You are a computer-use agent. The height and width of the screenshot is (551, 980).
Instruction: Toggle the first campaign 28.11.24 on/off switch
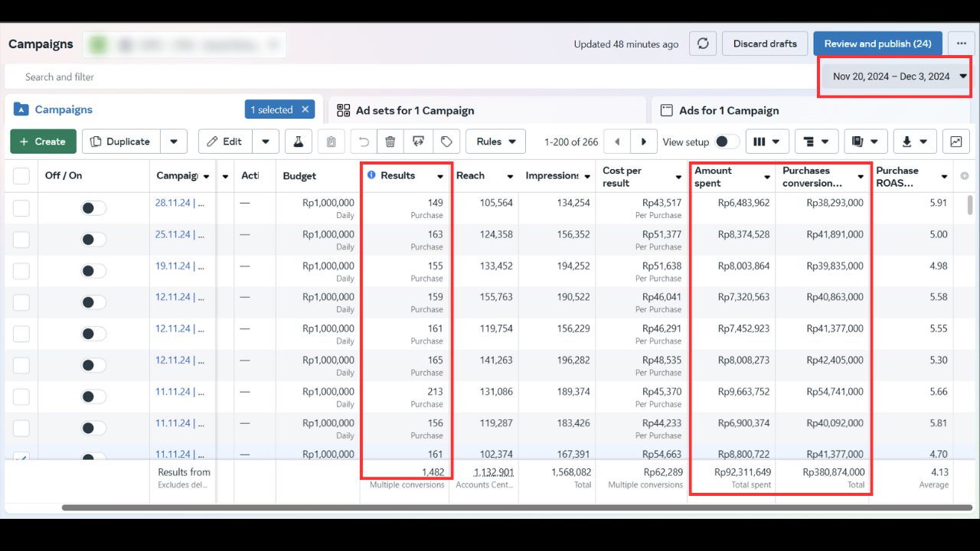pos(93,208)
